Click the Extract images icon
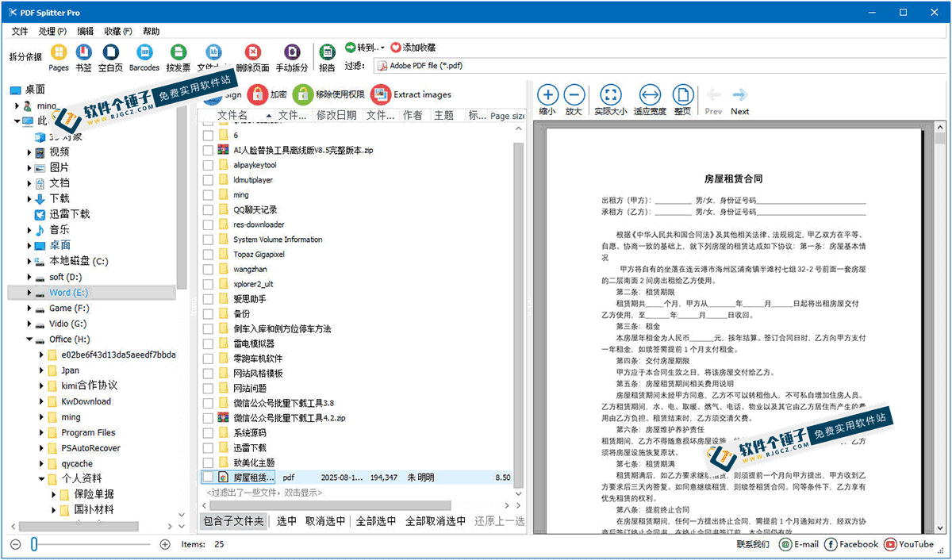The height and width of the screenshot is (560, 952). click(381, 94)
